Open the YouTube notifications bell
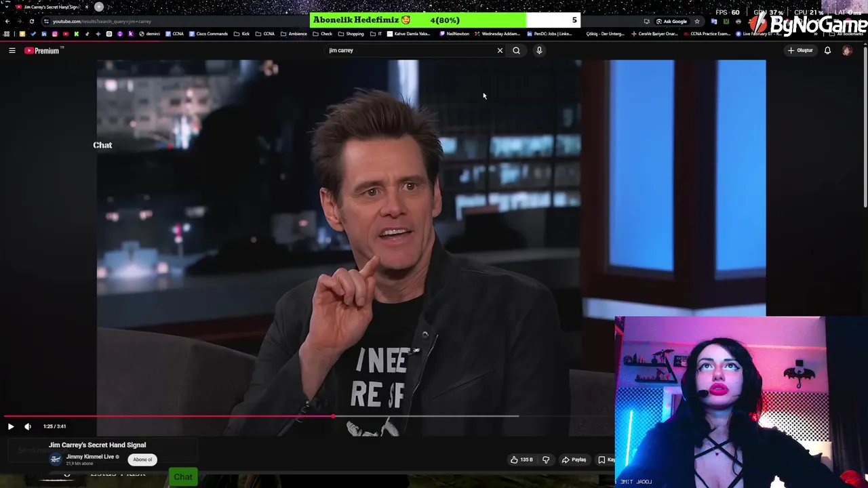Viewport: 868px width, 488px height. [x=827, y=50]
